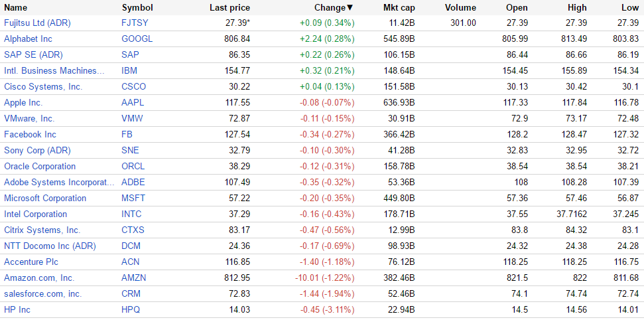Image resolution: width=644 pixels, height=320 pixels.
Task: Click the GOOGL ticker symbol
Action: [137, 39]
